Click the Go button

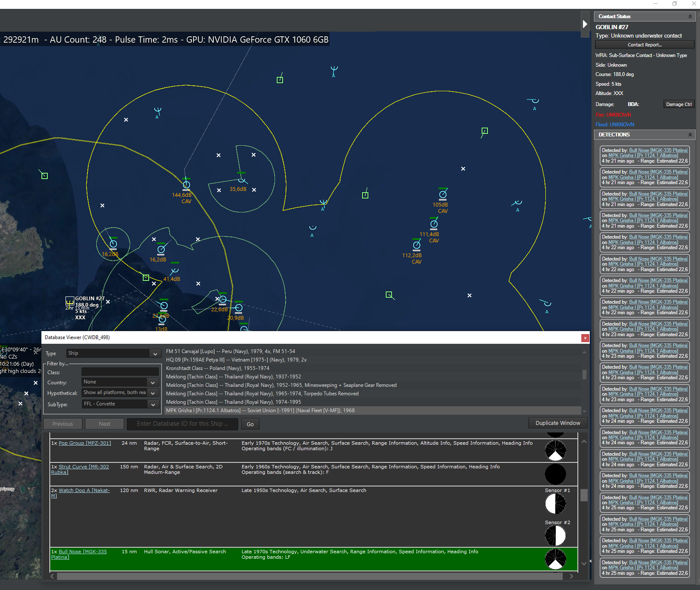(x=250, y=424)
